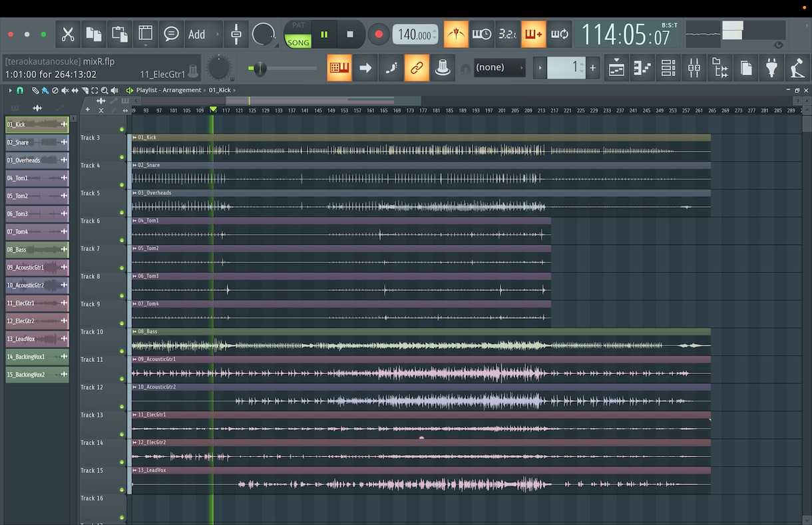Viewport: 812px width, 525px height.
Task: Select the Zoom magnifier tool in Playlist
Action: tap(104, 90)
